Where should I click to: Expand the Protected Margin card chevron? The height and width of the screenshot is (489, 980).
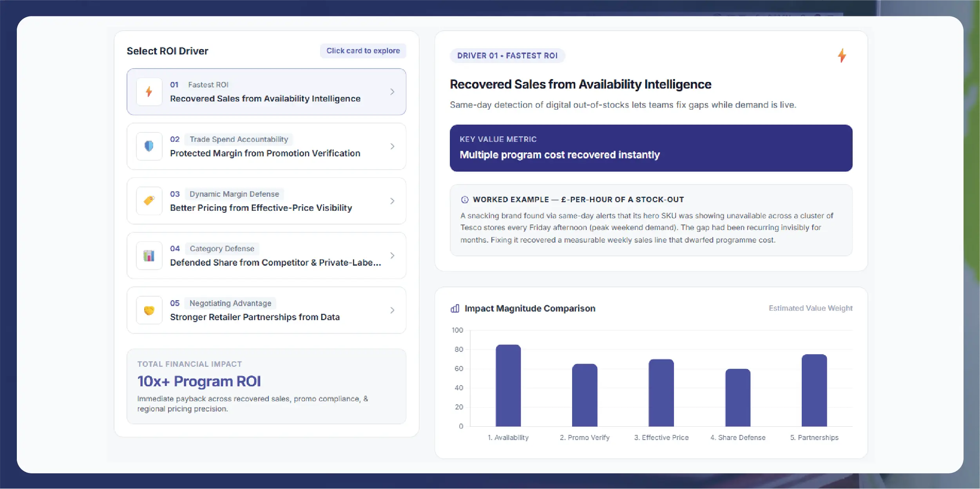pos(392,146)
